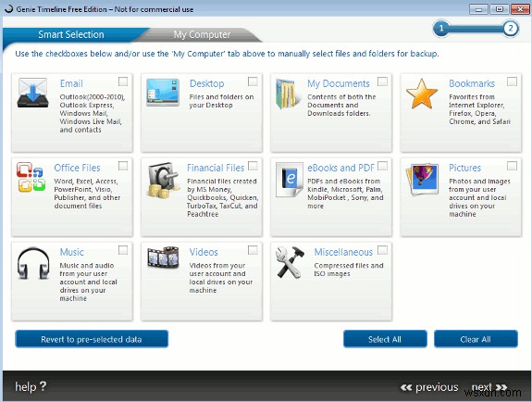Click the Select All button
The image size is (532, 402).
(385, 339)
